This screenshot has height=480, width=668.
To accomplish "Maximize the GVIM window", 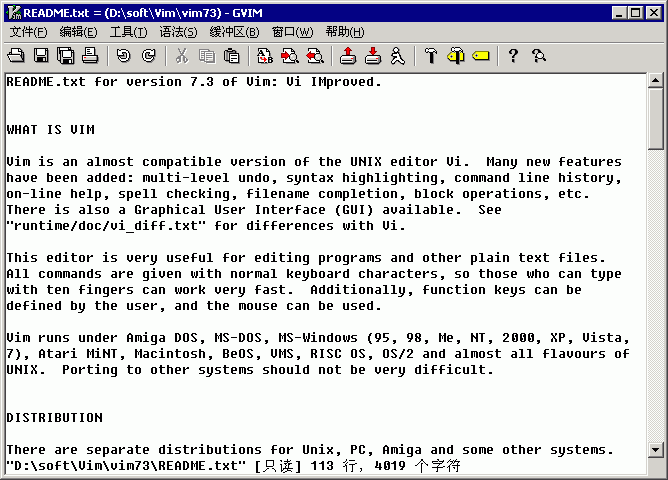I will [x=635, y=13].
